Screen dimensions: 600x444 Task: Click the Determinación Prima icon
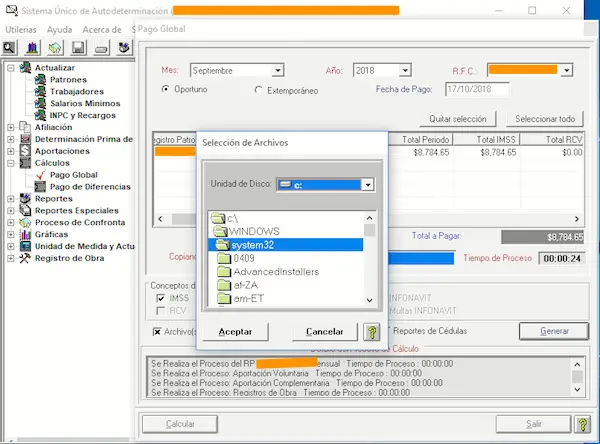tap(25, 139)
